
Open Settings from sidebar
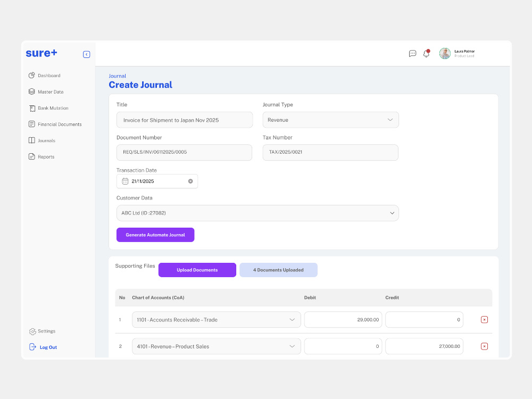(x=46, y=331)
